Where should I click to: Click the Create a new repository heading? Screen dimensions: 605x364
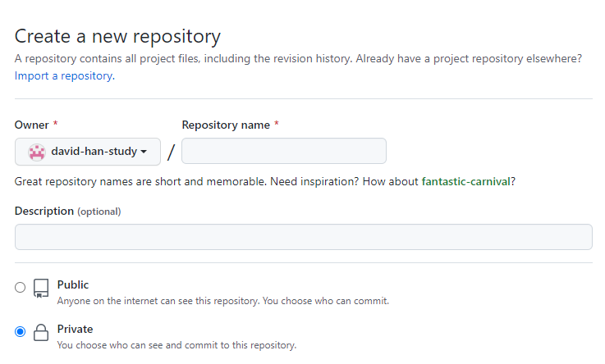pyautogui.click(x=117, y=37)
